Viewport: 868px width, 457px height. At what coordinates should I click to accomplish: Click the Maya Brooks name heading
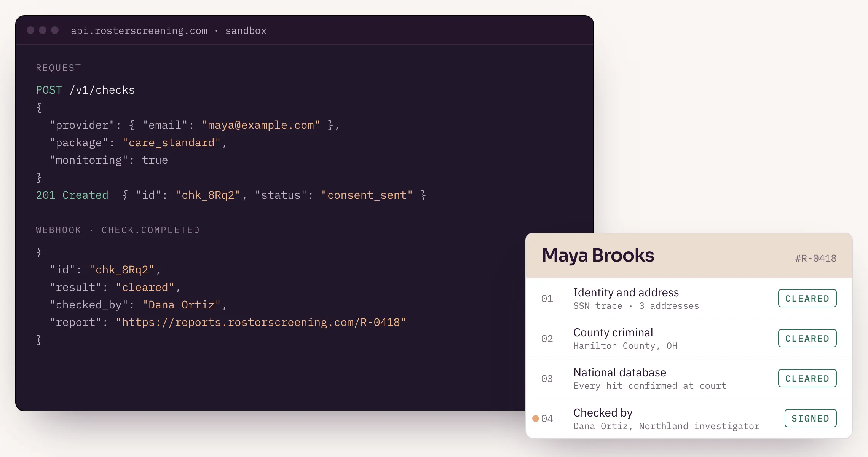[598, 256]
